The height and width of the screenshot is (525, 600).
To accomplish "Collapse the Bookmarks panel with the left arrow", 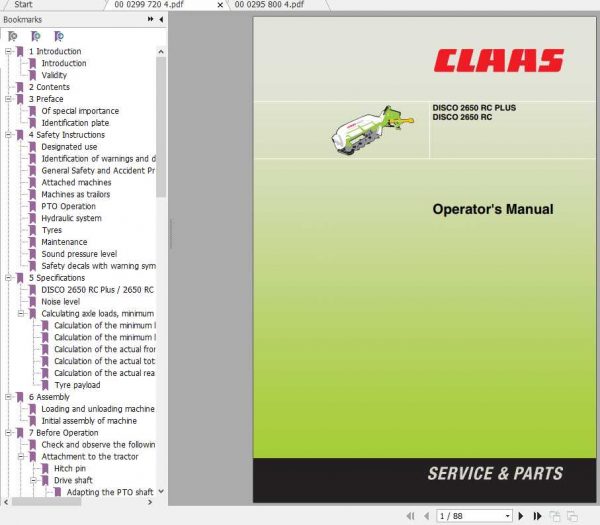I will pos(161,19).
